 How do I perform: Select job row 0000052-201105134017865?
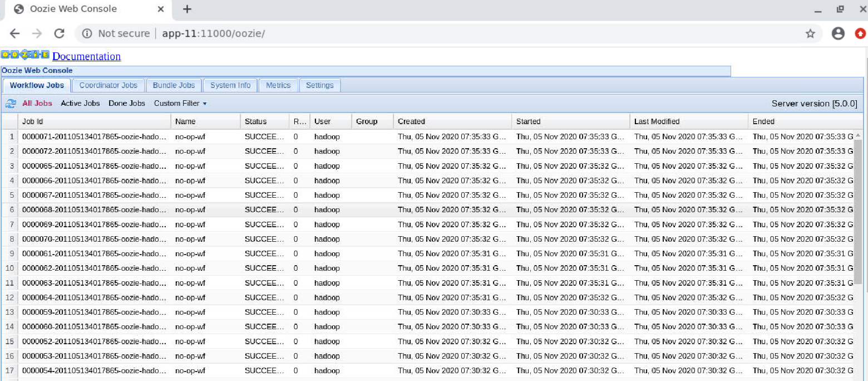(x=427, y=341)
